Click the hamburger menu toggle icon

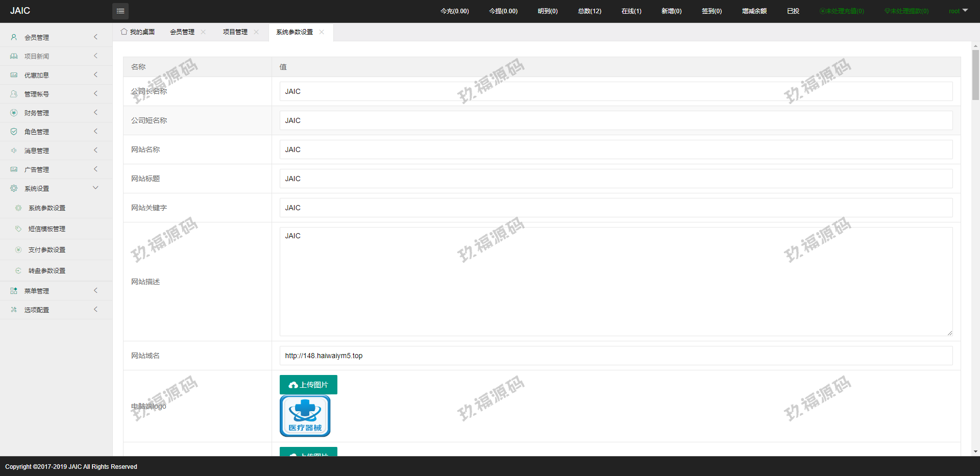click(x=120, y=11)
